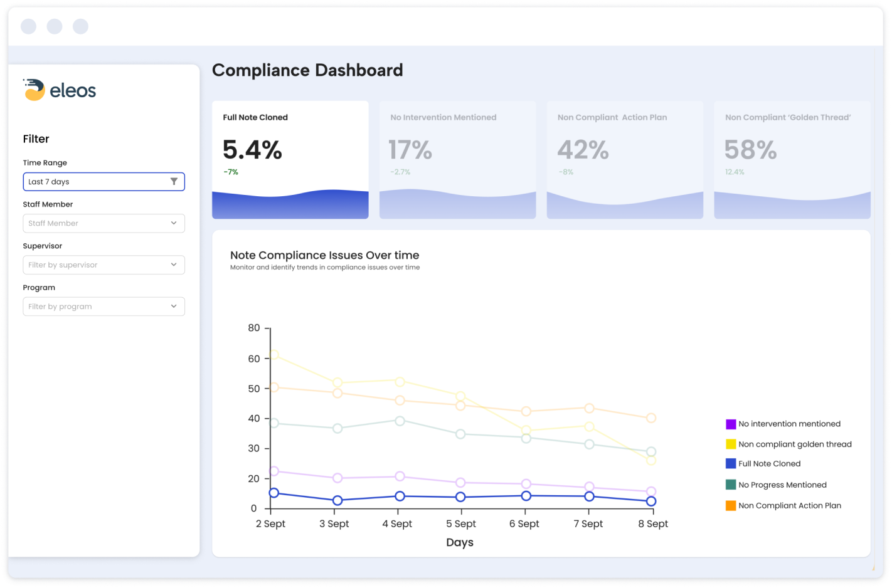Toggle 'Full Note Cloned' legend label

[x=769, y=464]
